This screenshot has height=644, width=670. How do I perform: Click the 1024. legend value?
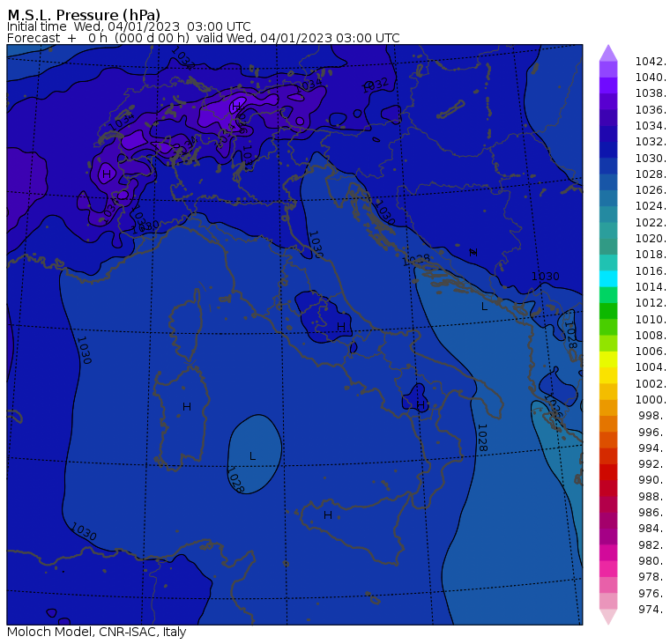pyautogui.click(x=651, y=206)
